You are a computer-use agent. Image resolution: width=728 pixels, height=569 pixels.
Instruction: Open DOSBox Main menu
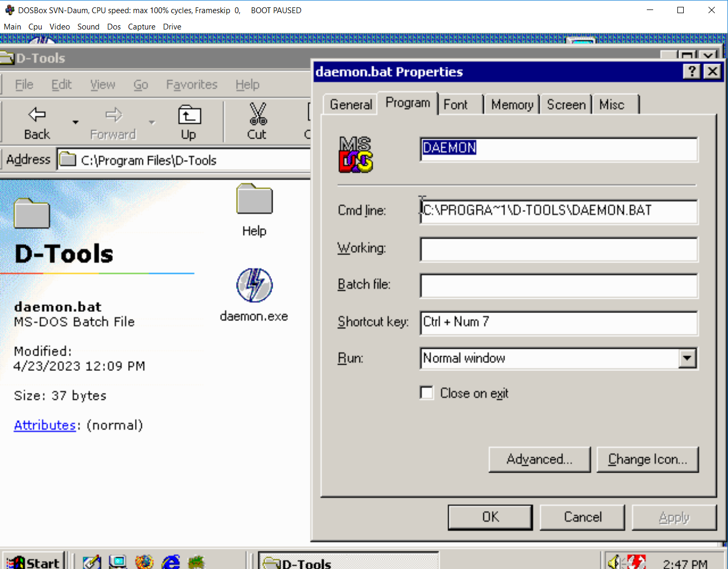(13, 27)
